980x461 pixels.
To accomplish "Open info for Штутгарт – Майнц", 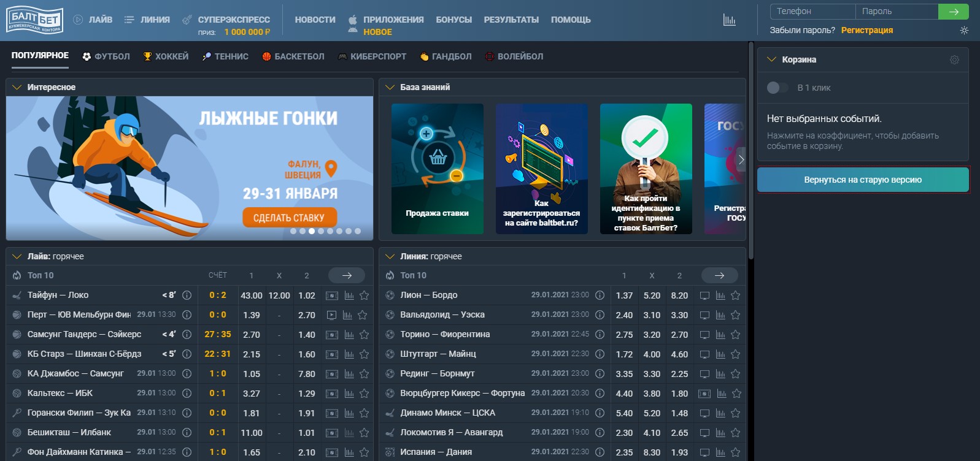I will (600, 354).
